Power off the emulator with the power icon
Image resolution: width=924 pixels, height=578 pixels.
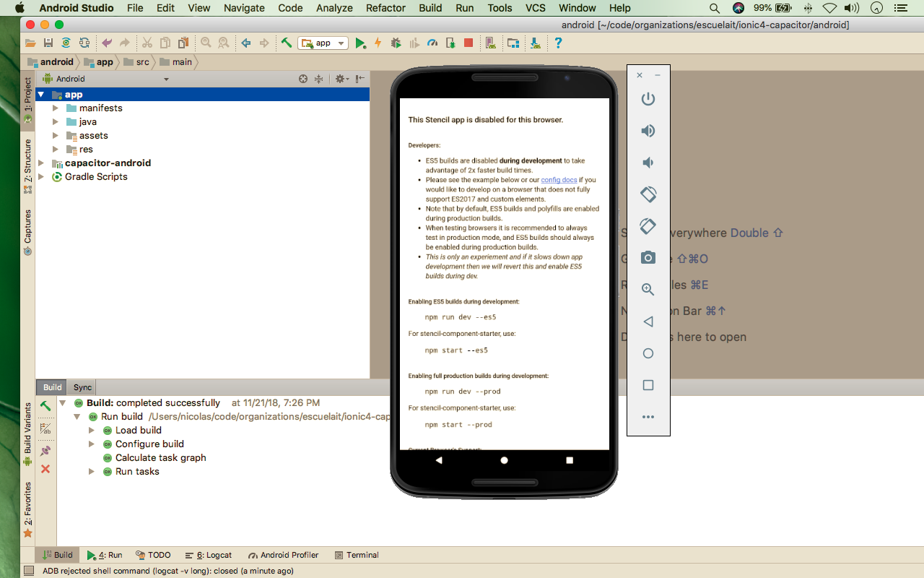click(x=648, y=99)
